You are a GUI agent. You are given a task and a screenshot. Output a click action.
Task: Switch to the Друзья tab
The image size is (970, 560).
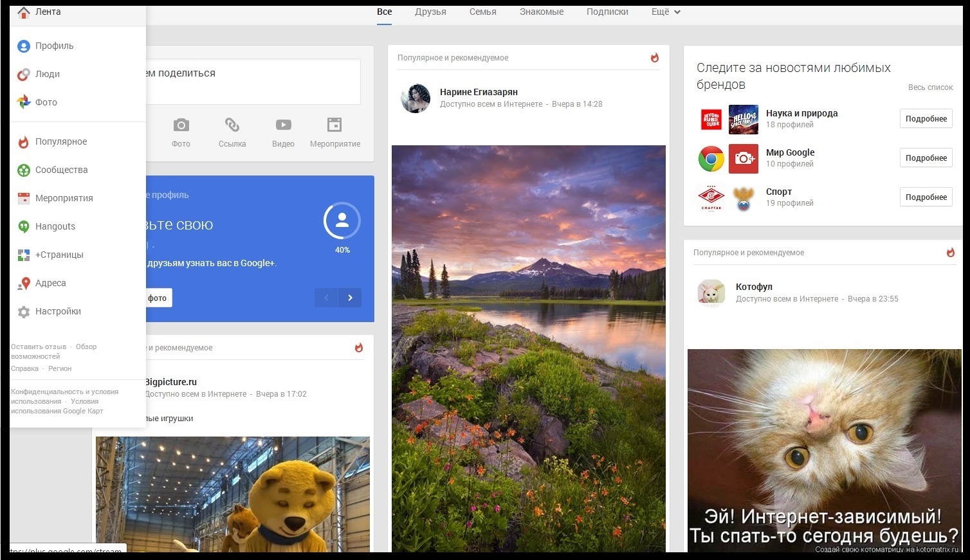(x=430, y=12)
